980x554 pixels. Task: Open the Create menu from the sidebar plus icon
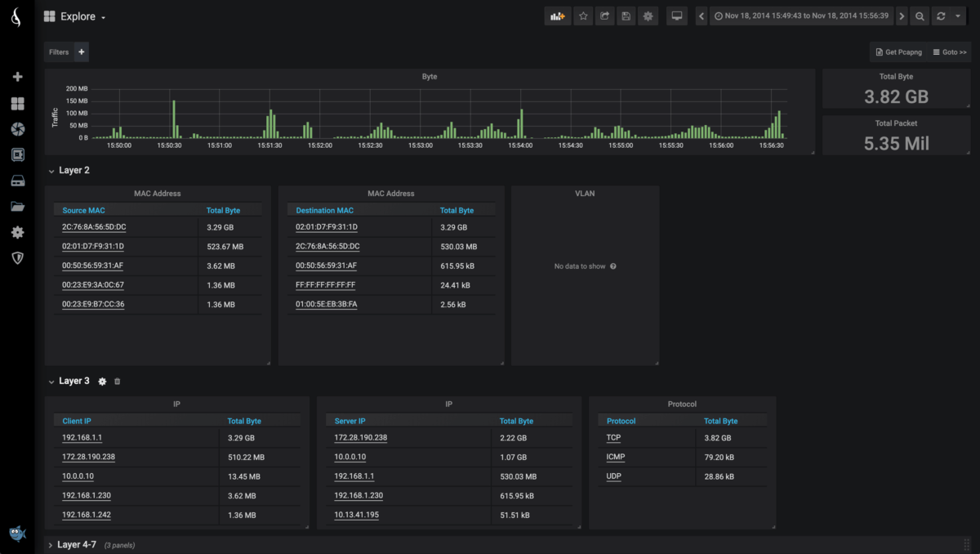[x=17, y=76]
